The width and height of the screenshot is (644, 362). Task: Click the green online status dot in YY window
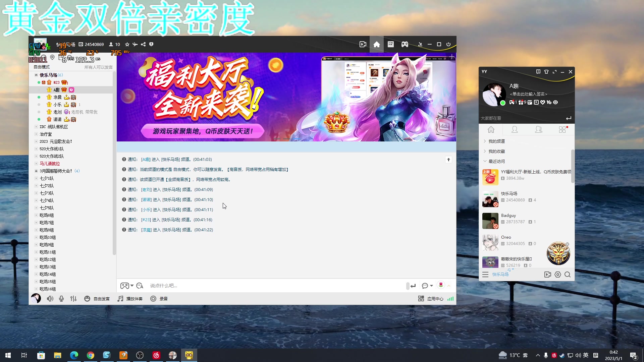point(502,103)
